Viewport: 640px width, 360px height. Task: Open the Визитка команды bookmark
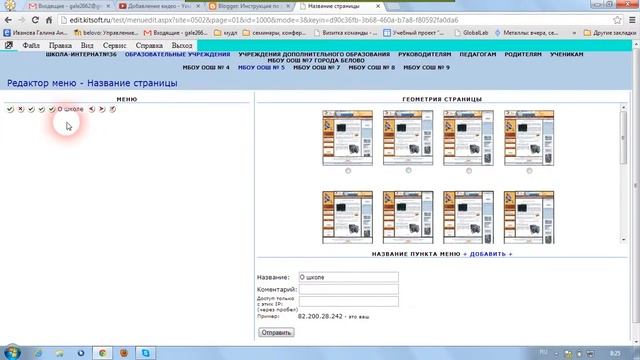pos(346,33)
